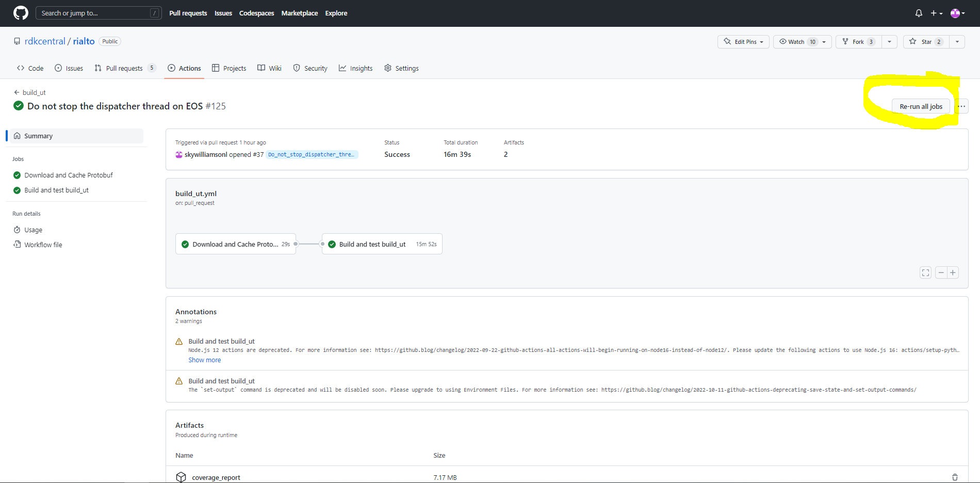Viewport: 980px width, 483px height.
Task: Zoom in the workflow graph
Action: click(x=953, y=272)
